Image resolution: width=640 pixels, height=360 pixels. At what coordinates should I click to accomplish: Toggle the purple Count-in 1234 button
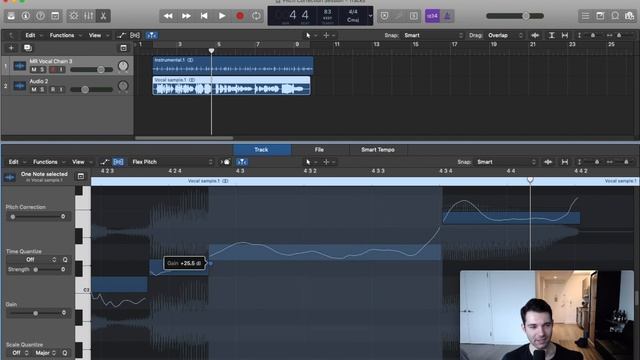point(432,16)
